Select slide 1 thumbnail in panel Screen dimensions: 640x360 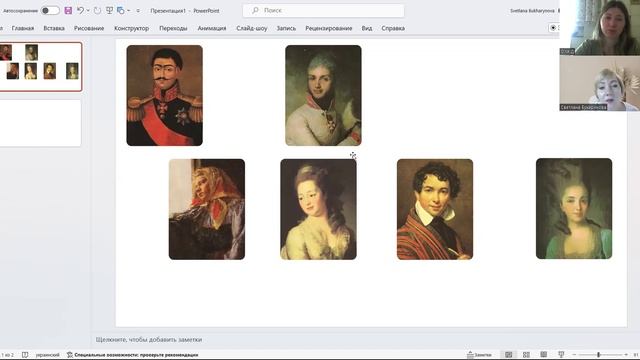point(40,67)
